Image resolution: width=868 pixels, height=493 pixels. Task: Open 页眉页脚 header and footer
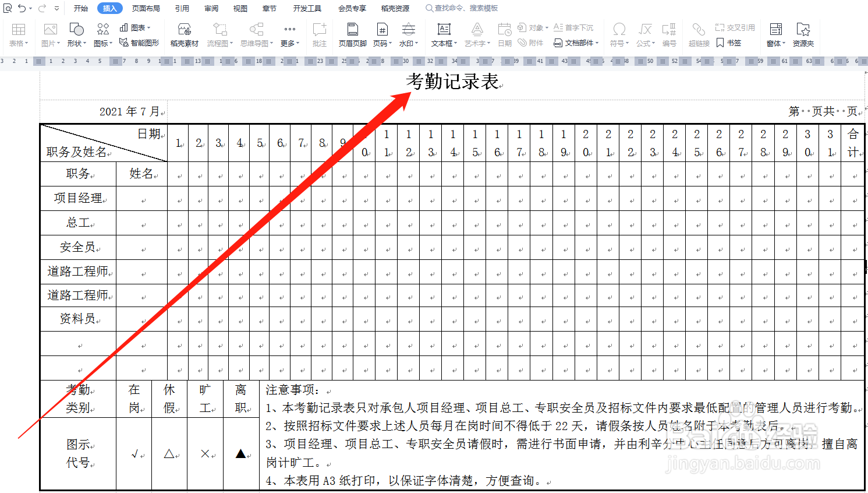point(353,35)
